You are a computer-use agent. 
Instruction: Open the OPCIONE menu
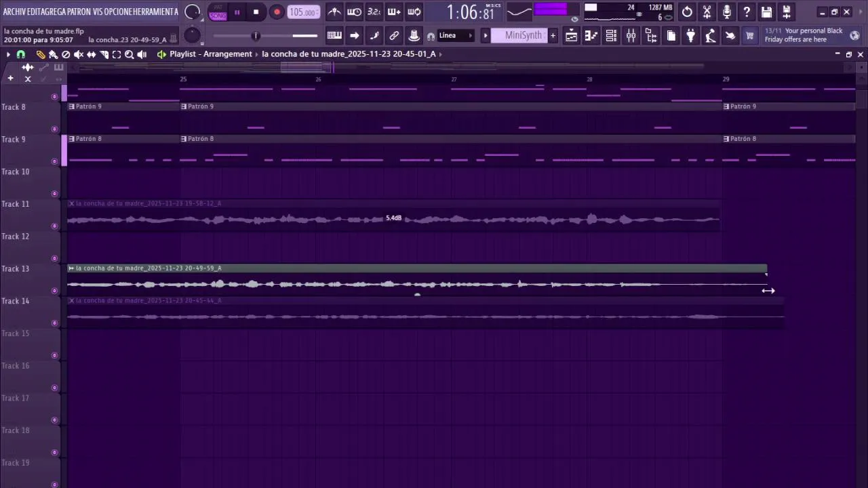pyautogui.click(x=117, y=12)
